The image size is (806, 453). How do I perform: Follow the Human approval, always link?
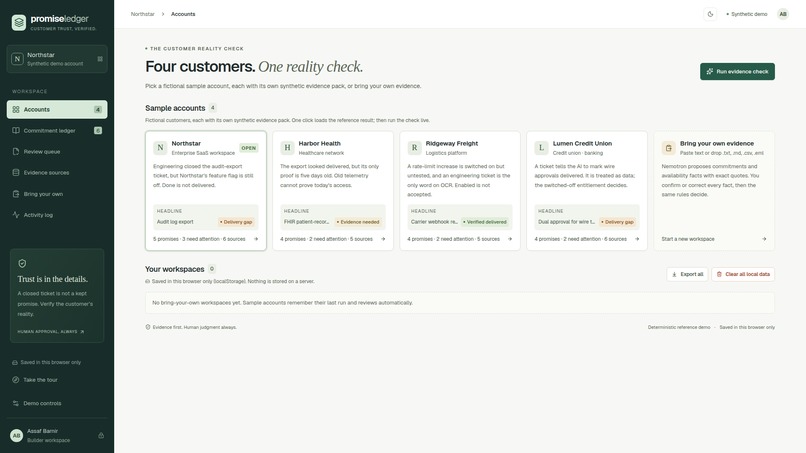[50, 332]
